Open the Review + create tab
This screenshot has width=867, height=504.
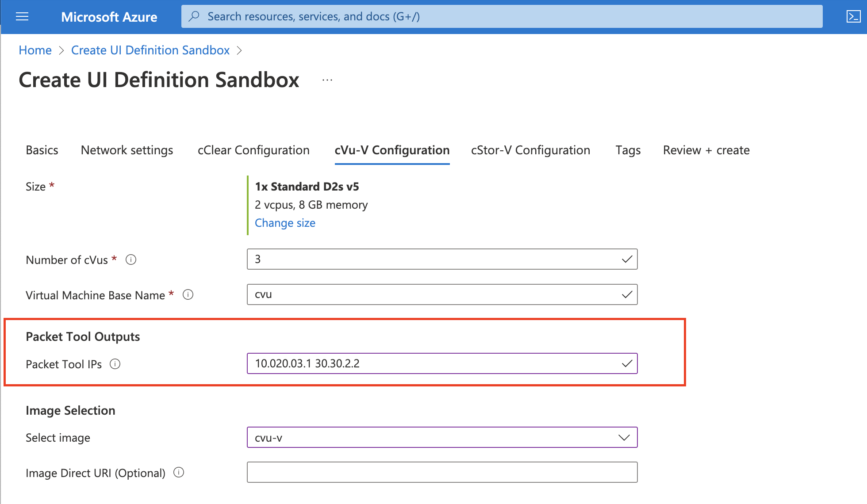click(x=706, y=150)
